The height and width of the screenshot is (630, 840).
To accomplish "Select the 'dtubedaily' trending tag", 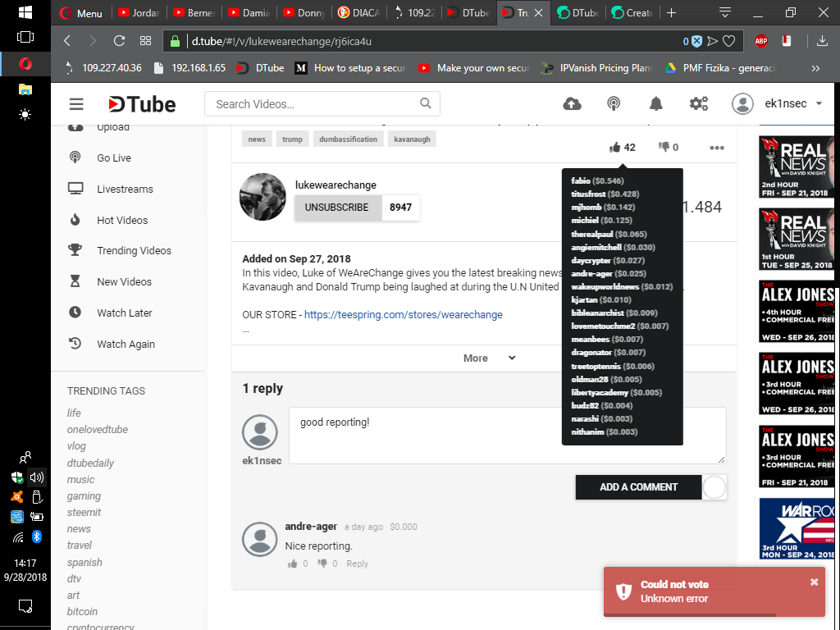I will 90,463.
